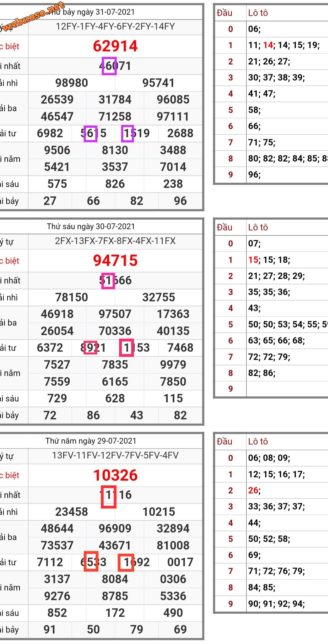The width and height of the screenshot is (328, 644).
Task: Select second prize number 78150
Action: click(x=72, y=297)
